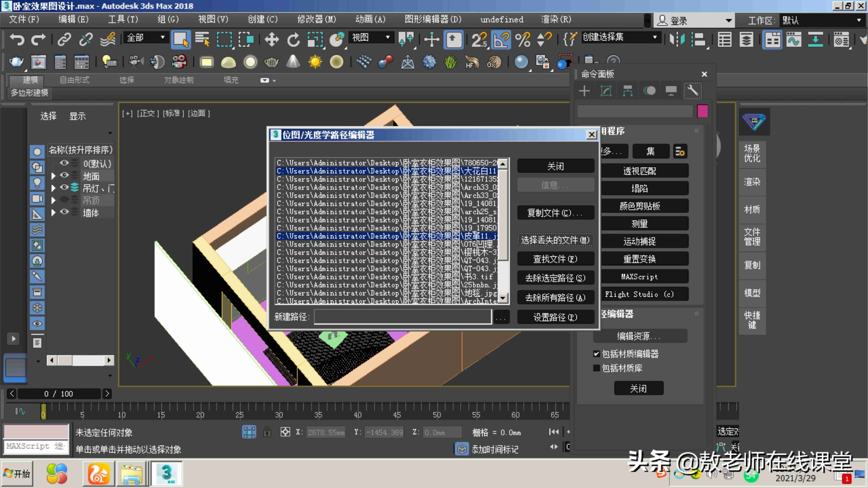Open the 创建选择集 dropdown

click(620, 37)
